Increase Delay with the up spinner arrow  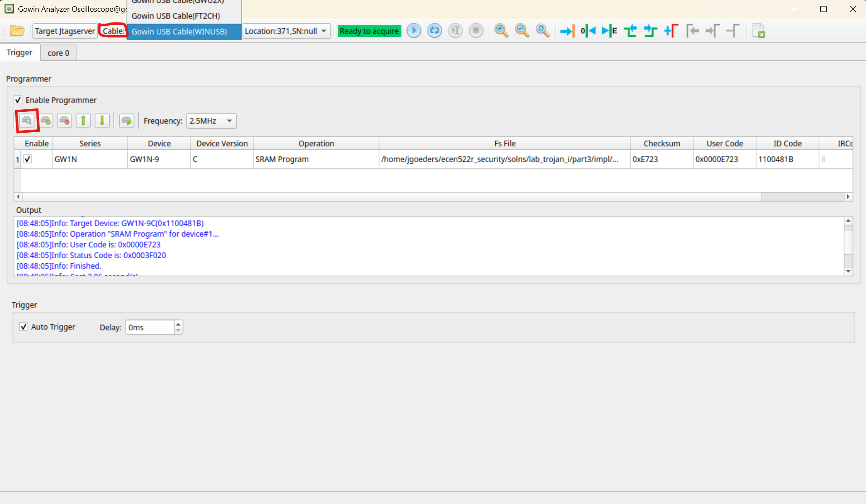tap(178, 324)
